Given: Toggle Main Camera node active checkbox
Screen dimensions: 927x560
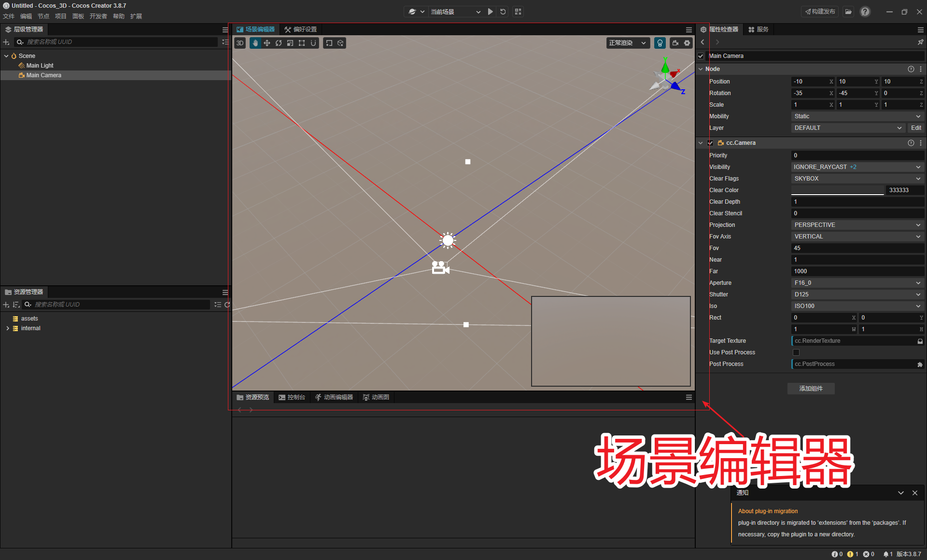Looking at the screenshot, I should 701,56.
